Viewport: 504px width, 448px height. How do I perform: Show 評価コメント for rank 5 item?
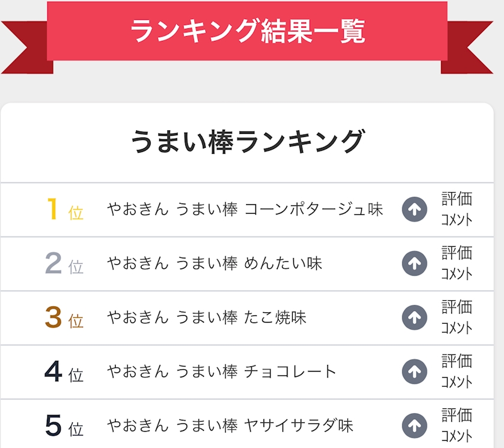[x=457, y=425]
